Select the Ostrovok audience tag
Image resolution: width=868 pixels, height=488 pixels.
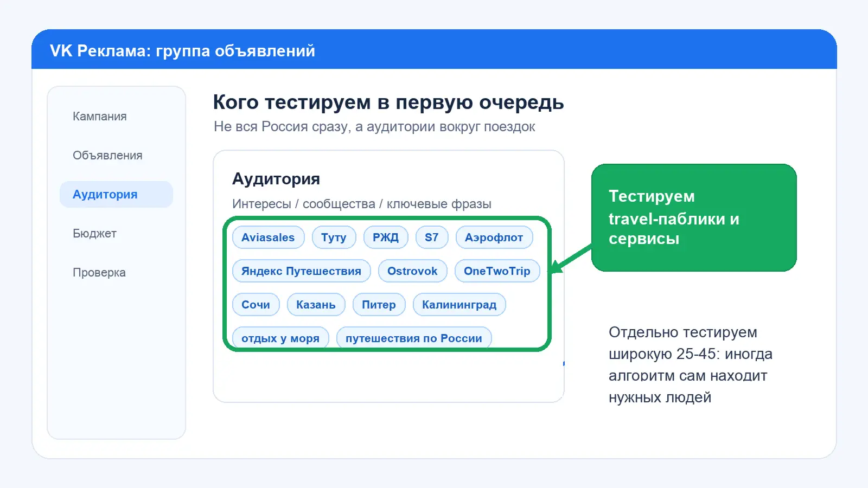point(412,271)
